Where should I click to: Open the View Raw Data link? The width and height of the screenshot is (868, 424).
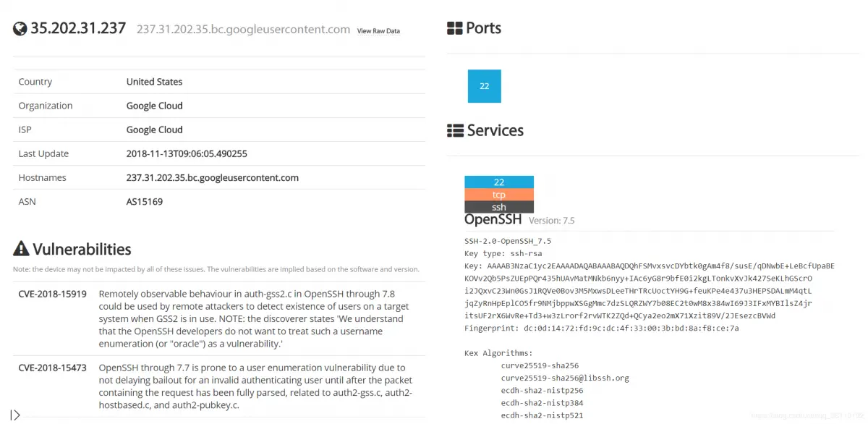pyautogui.click(x=378, y=31)
